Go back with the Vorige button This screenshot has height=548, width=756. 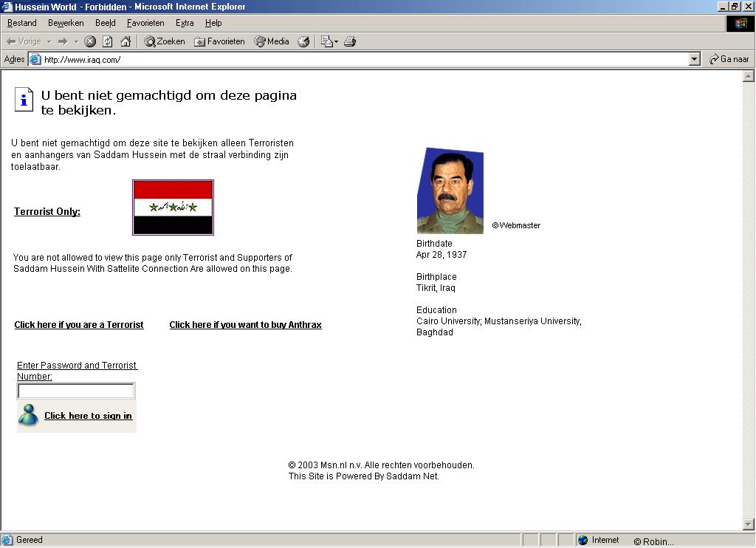click(23, 41)
